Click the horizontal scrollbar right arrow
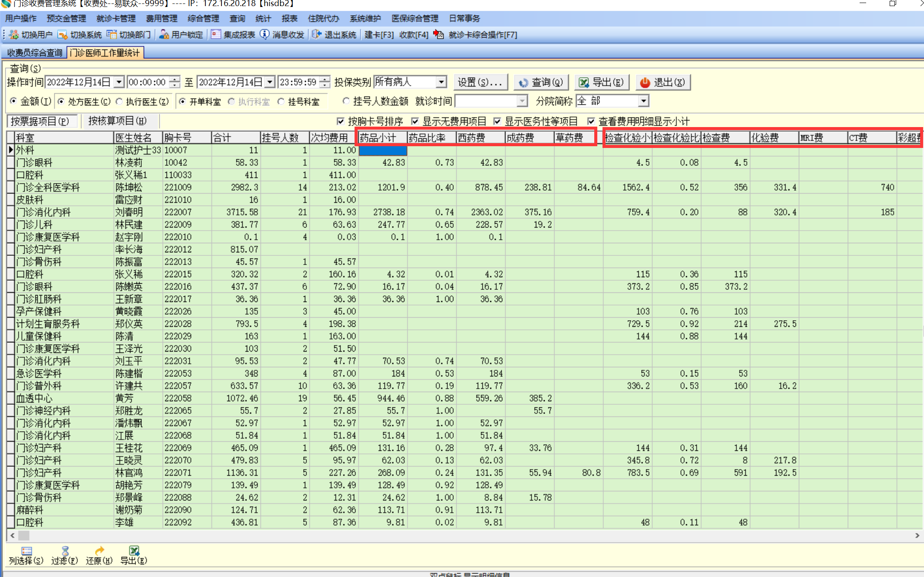Screen dimensions: 924x577 (x=917, y=535)
